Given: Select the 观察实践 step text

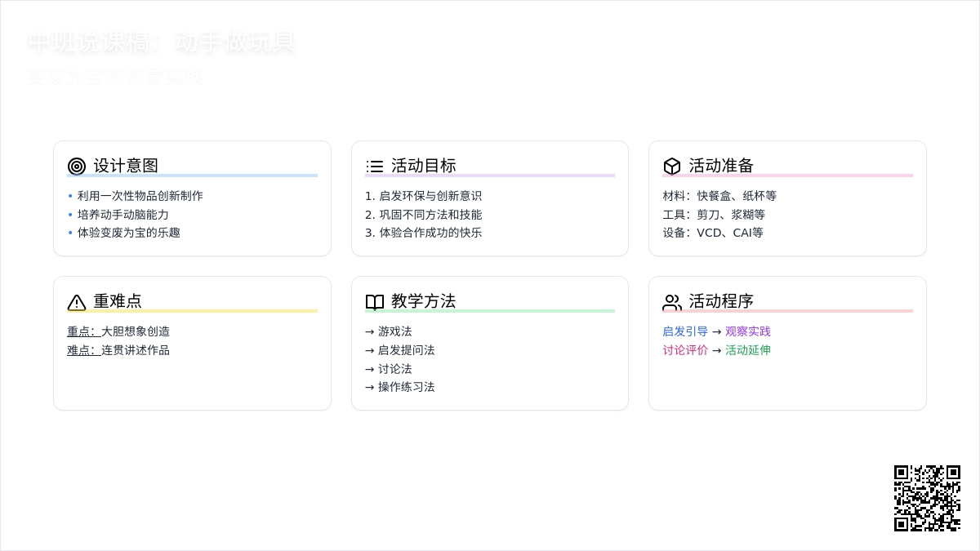Looking at the screenshot, I should coord(748,331).
